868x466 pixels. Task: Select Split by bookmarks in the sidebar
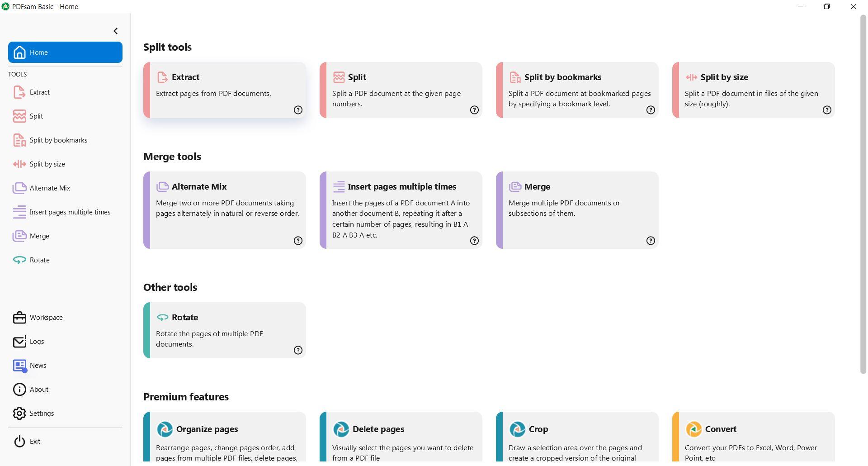point(58,140)
